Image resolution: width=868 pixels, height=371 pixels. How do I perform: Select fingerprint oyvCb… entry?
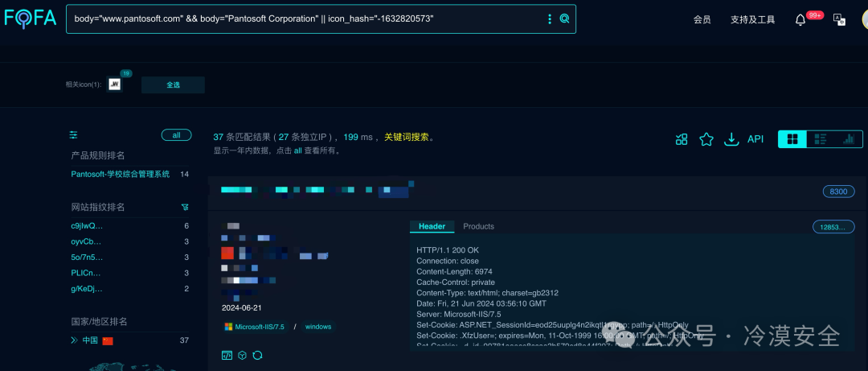(86, 241)
